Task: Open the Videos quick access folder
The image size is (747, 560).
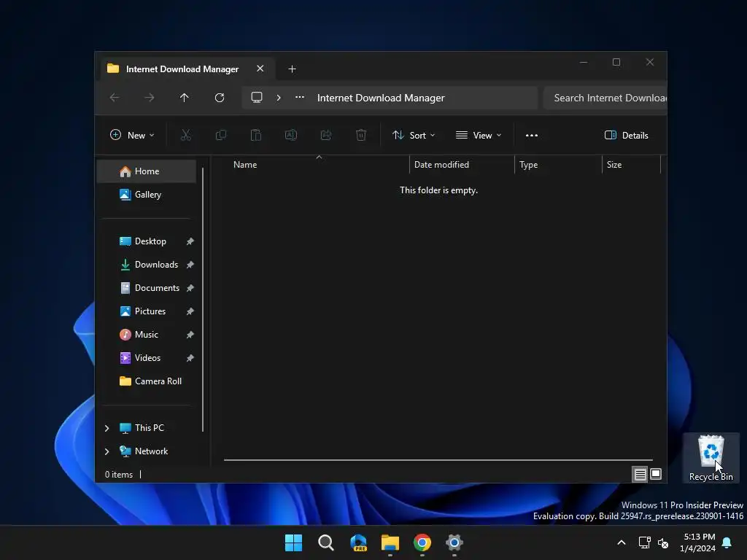Action: [146, 358]
